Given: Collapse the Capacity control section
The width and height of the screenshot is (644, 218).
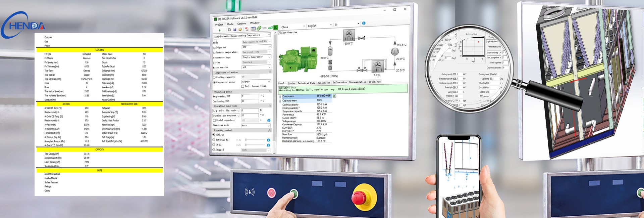Looking at the screenshot, I should point(269,130).
